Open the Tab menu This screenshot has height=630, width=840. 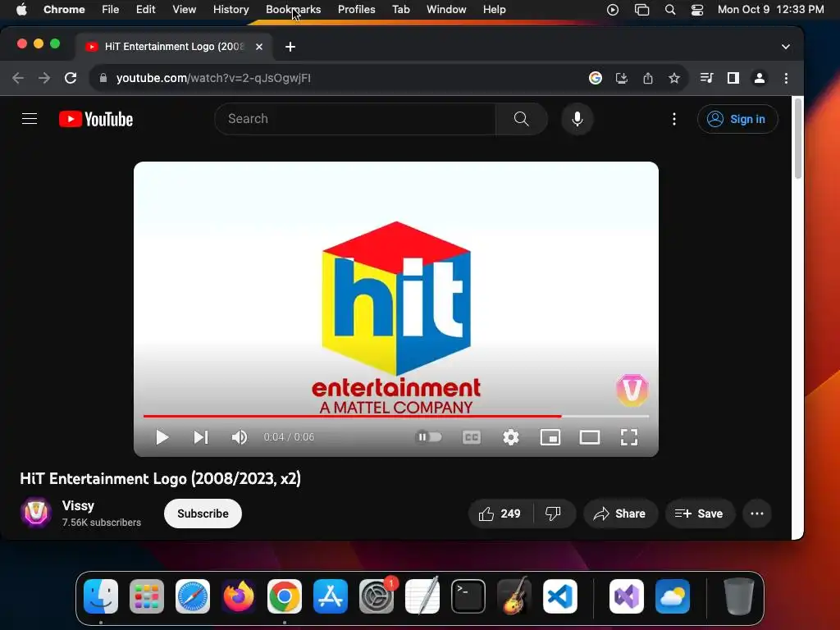click(400, 10)
